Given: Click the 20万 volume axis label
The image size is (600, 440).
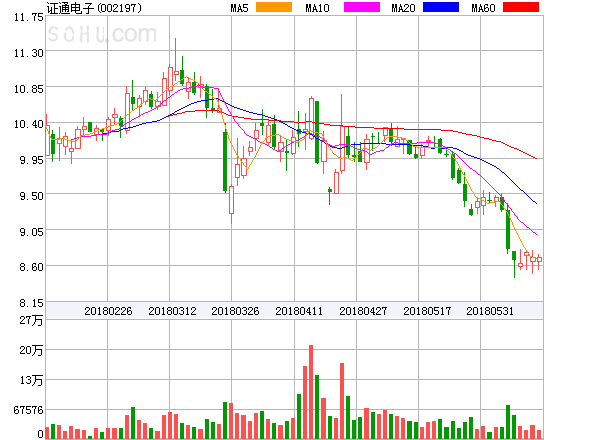Looking at the screenshot, I should 31,350.
